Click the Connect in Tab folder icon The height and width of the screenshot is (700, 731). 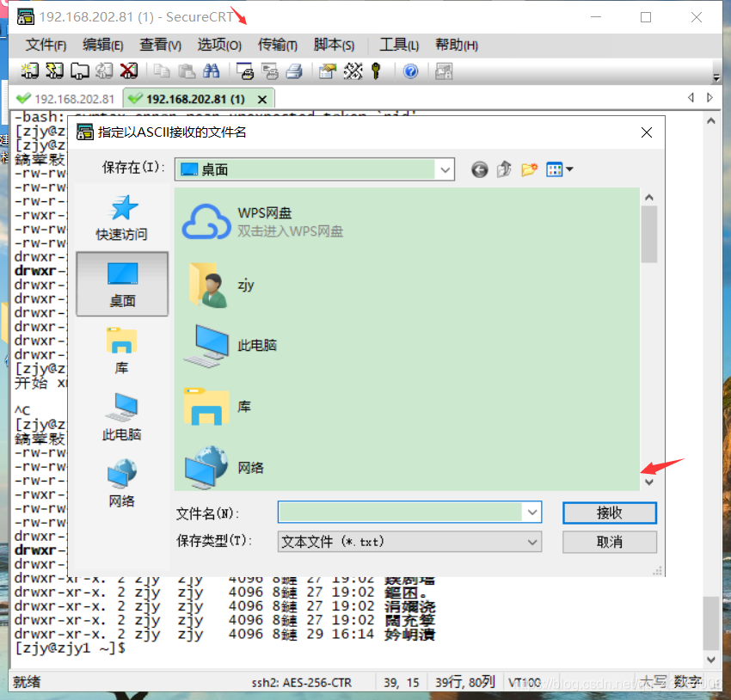click(x=80, y=71)
